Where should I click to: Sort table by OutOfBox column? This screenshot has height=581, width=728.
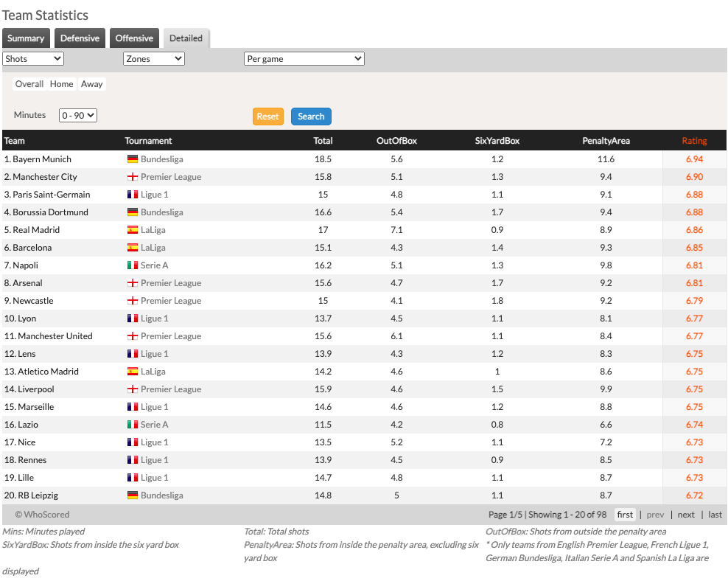click(x=396, y=141)
